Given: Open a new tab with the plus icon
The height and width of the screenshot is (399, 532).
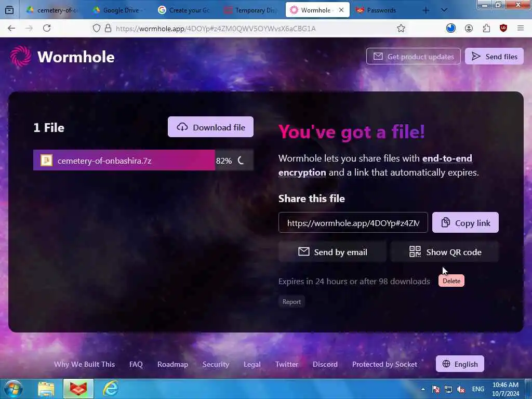Looking at the screenshot, I should [426, 10].
